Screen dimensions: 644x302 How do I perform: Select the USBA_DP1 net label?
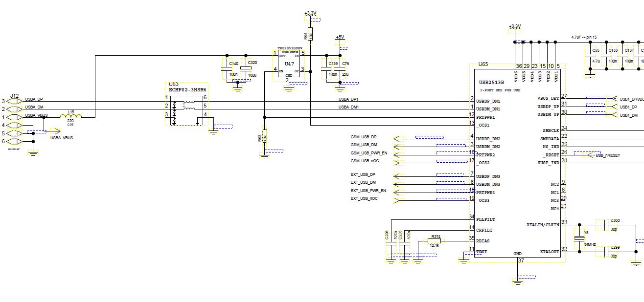(x=348, y=99)
